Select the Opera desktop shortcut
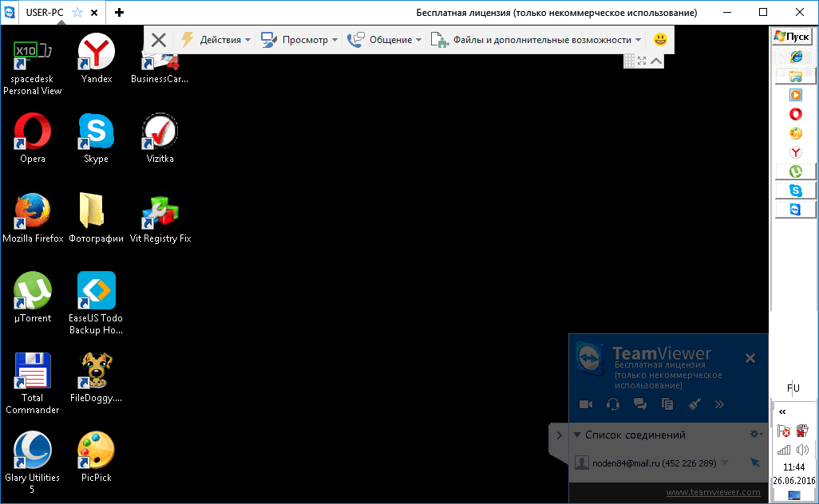This screenshot has height=504, width=819. pyautogui.click(x=33, y=137)
